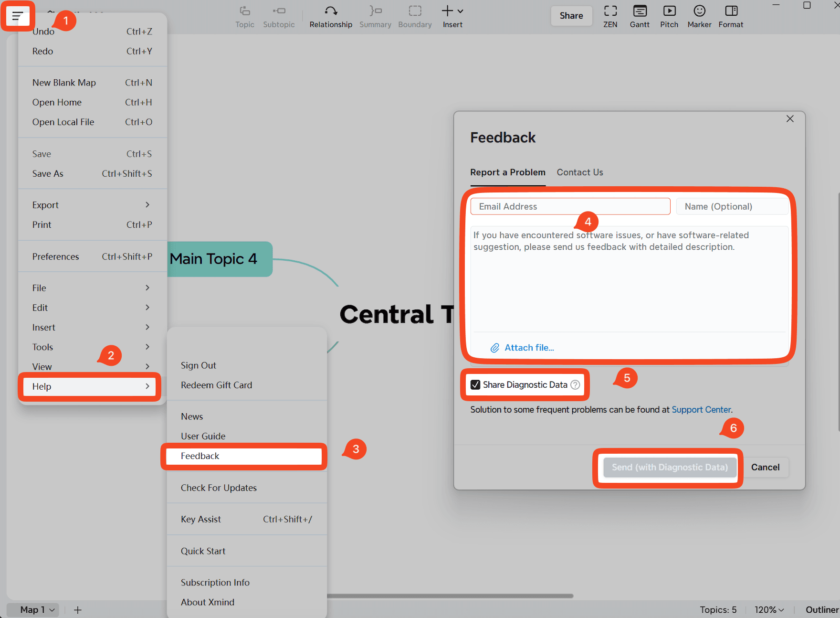Toggle the Share Diagnostic Data checkbox

pos(475,385)
